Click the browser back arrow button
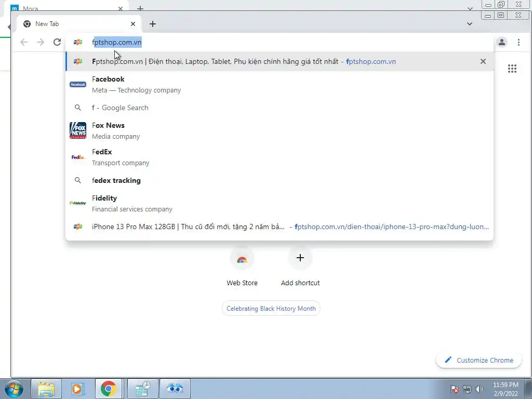 [x=24, y=42]
